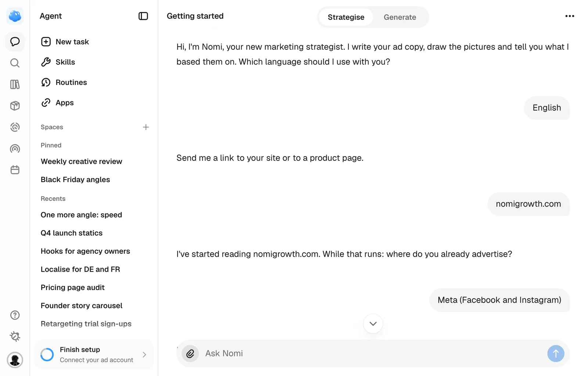
Task: Open the broadcast signal icon in rail
Action: 15,149
